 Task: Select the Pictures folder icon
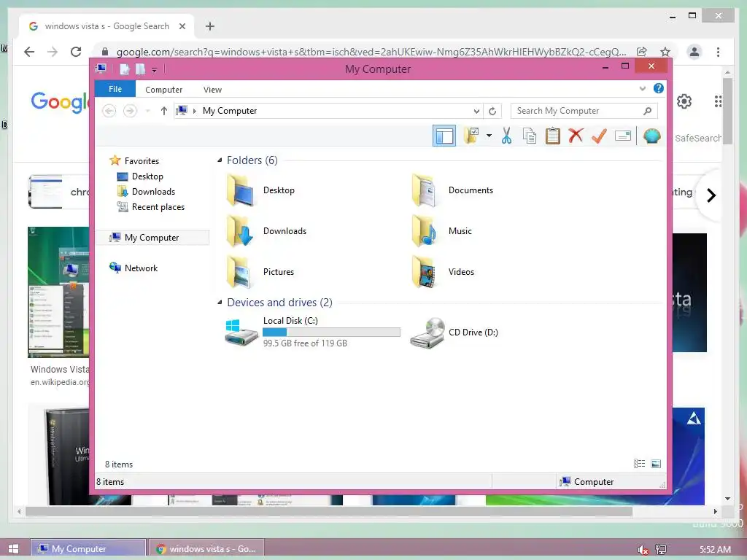click(x=240, y=272)
